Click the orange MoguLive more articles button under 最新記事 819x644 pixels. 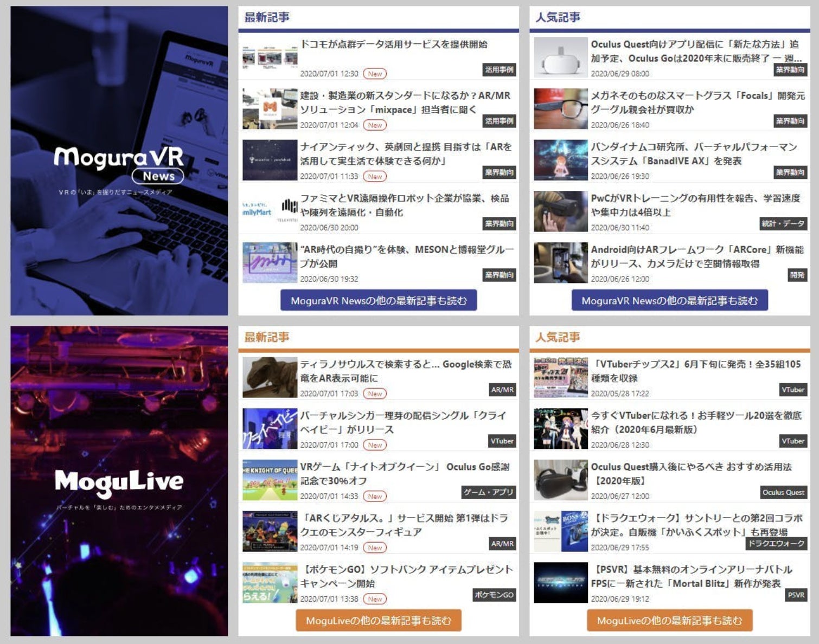coord(378,620)
